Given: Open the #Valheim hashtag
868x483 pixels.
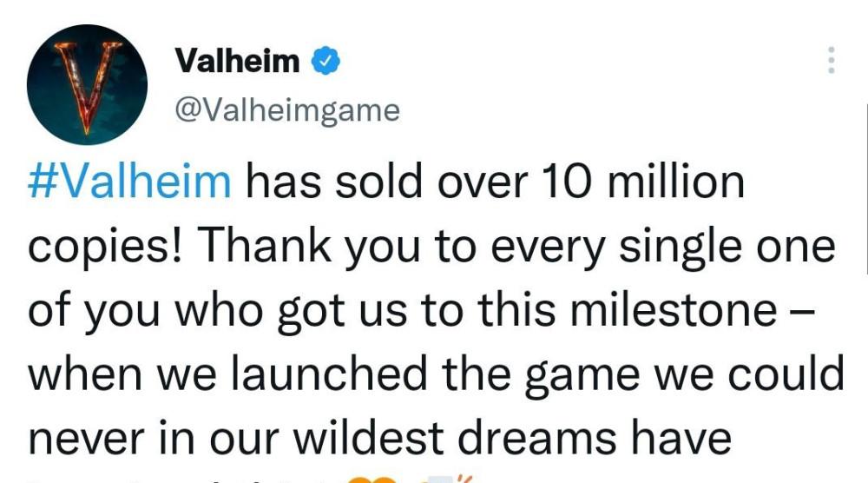Looking at the screenshot, I should pos(129,182).
